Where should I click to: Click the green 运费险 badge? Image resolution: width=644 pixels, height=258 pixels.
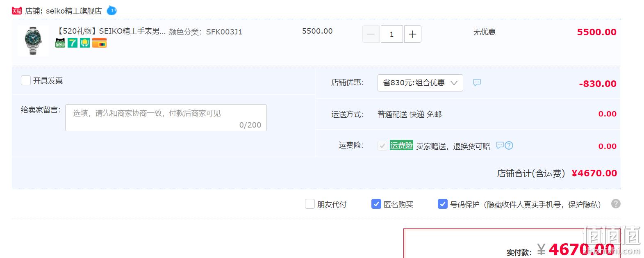[x=401, y=145]
